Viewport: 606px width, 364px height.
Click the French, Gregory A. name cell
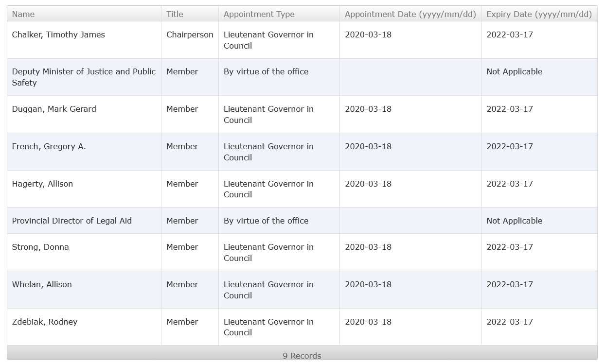(x=49, y=146)
